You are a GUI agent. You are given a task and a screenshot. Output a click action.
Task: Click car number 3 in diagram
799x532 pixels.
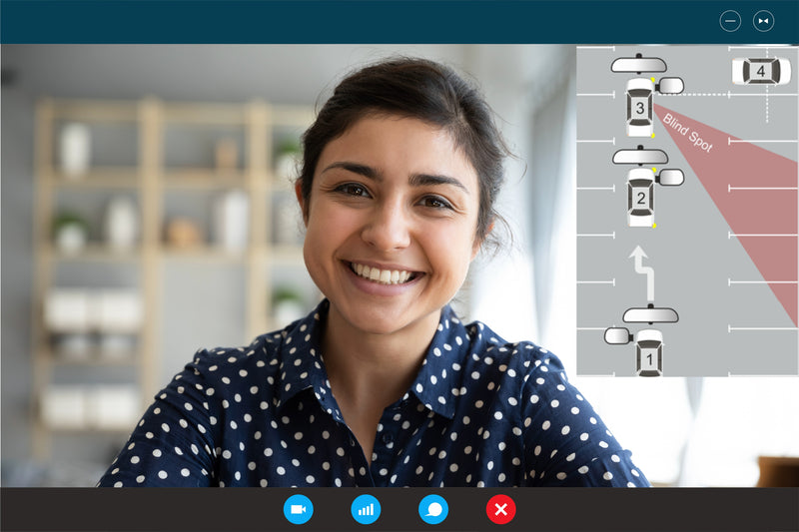pyautogui.click(x=639, y=105)
